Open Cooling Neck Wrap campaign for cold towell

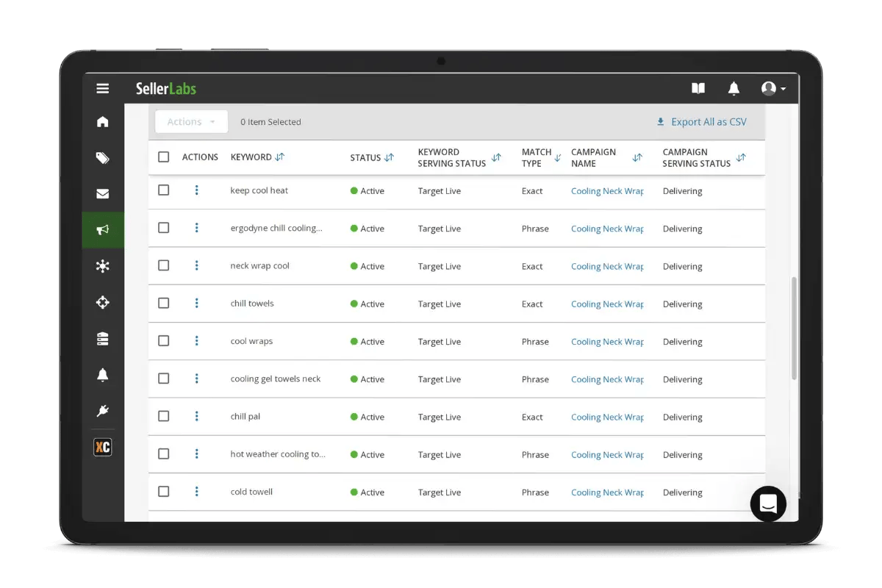click(x=607, y=492)
